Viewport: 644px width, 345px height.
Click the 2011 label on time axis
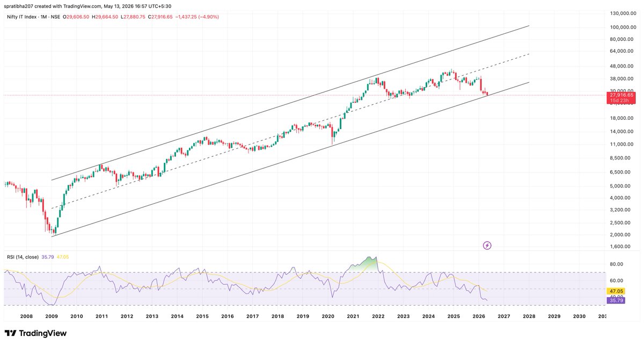coord(102,317)
